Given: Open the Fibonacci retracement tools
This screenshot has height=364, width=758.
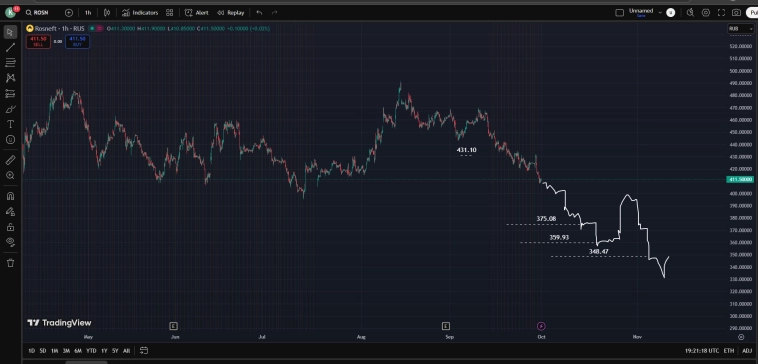Looking at the screenshot, I should [x=10, y=62].
